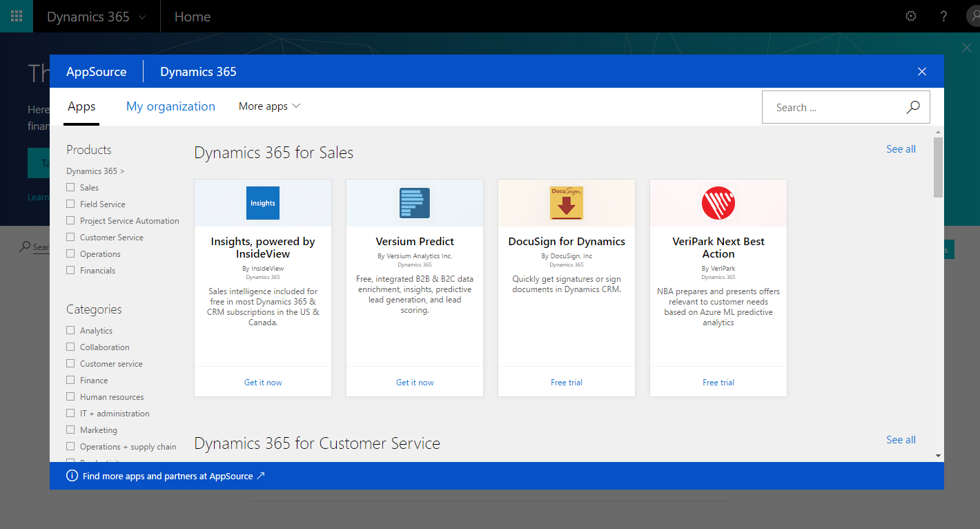Open the settings gear icon
Screen dimensions: 980x529
click(x=911, y=16)
